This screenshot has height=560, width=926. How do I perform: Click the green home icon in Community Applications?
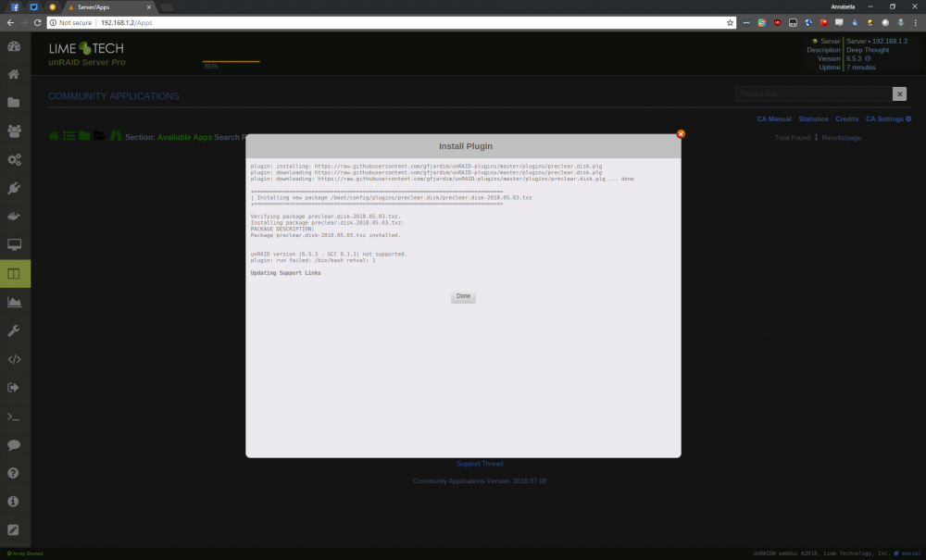tap(54, 136)
